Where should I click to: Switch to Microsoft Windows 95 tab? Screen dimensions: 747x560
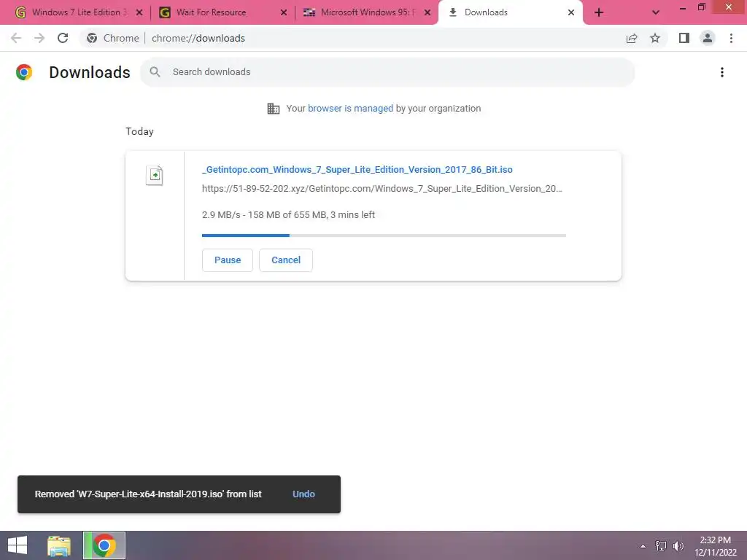coord(367,12)
